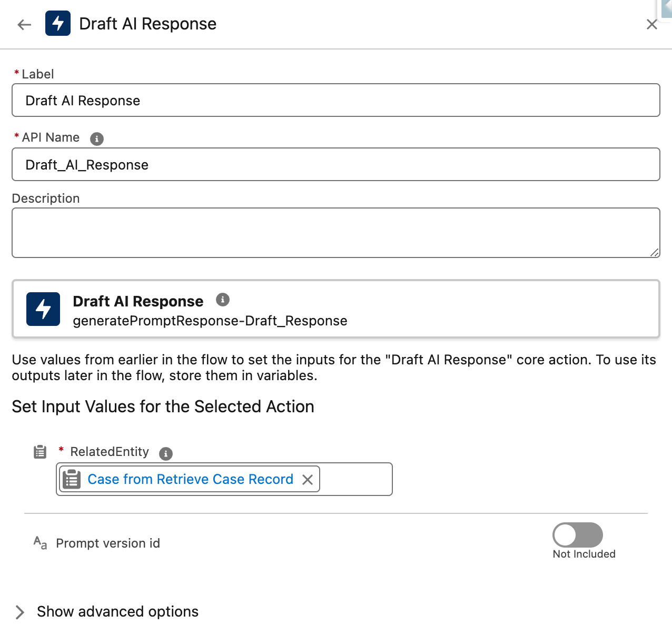Remove the Case from Retrieve Case Record pill

pyautogui.click(x=308, y=480)
